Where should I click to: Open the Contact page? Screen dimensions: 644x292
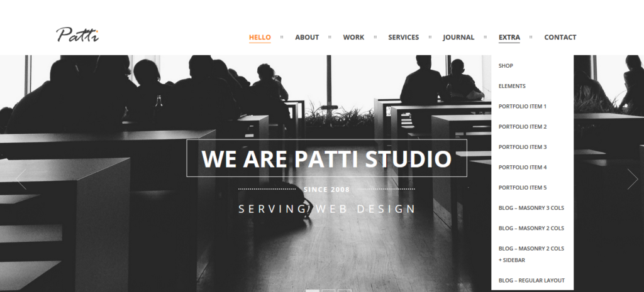coord(560,37)
